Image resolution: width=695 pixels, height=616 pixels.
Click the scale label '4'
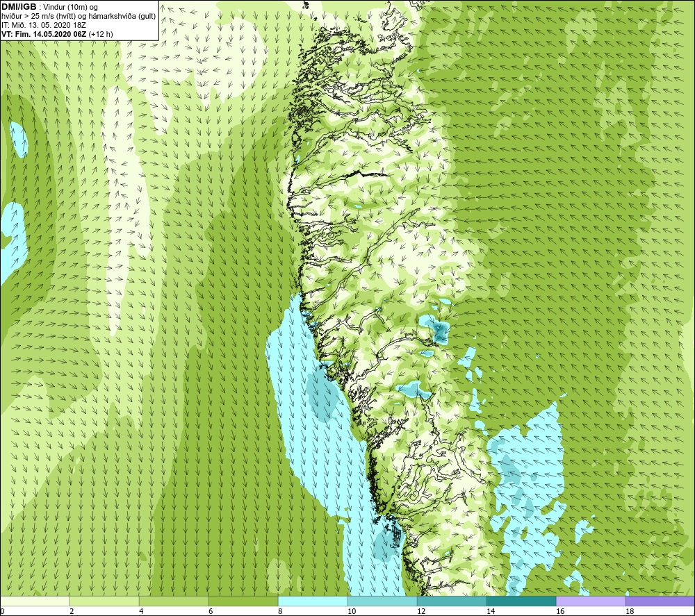click(141, 611)
